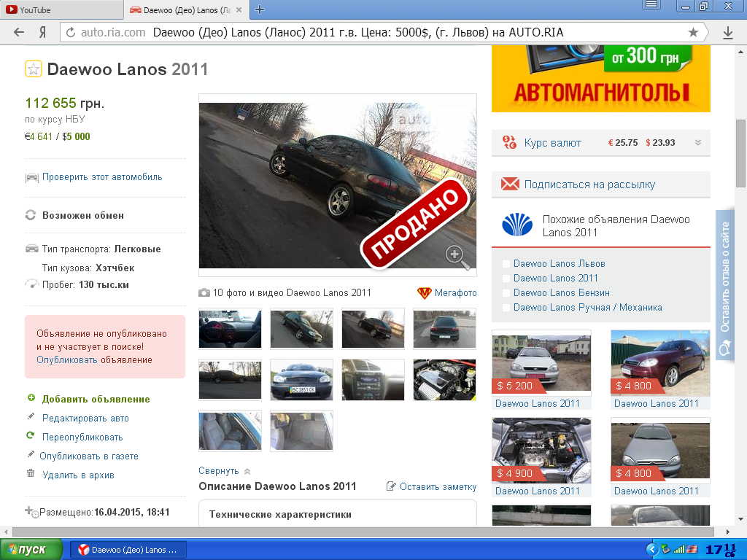Viewport: 747px width, 560px height.
Task: Tick checkbox for Daewoo Lanos Львов
Action: point(506,263)
